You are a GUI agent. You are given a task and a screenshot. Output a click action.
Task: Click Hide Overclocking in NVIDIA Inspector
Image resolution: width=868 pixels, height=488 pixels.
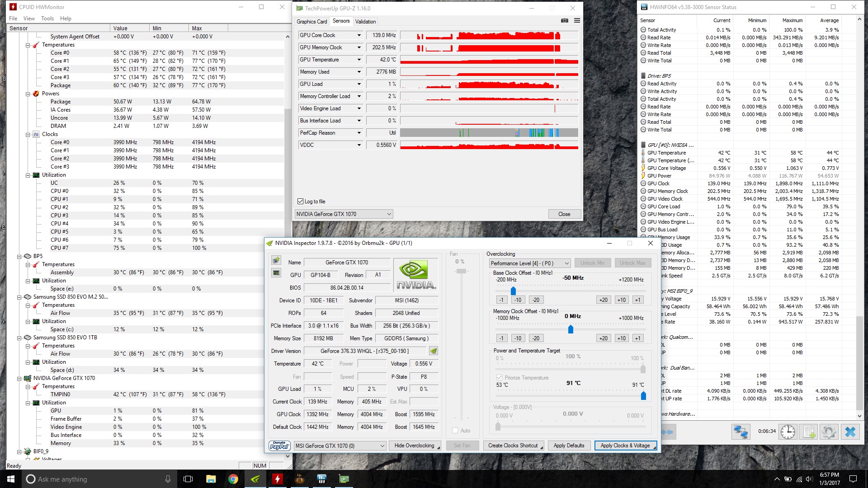point(415,446)
